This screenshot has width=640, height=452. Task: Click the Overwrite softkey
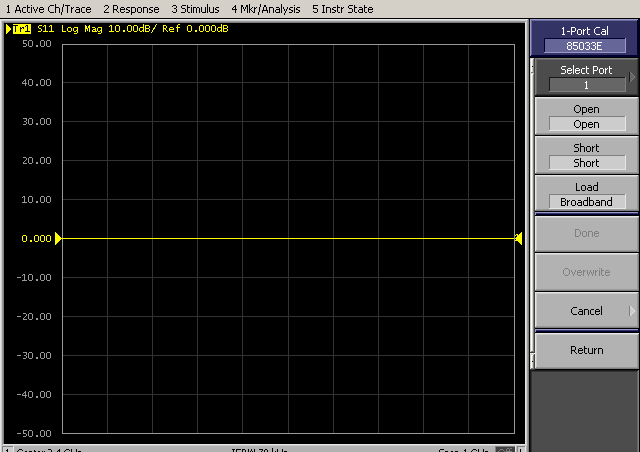[586, 272]
